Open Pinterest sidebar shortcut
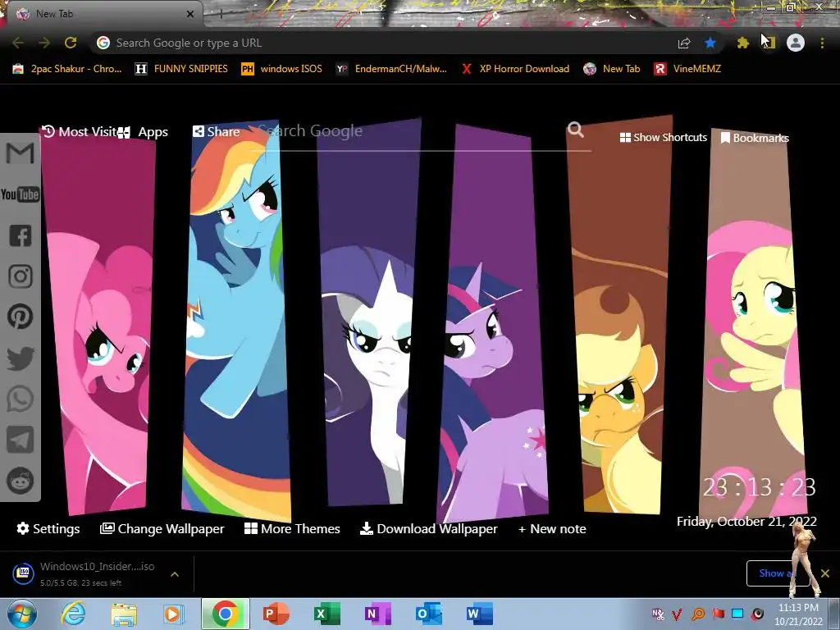This screenshot has height=630, width=840. click(21, 317)
